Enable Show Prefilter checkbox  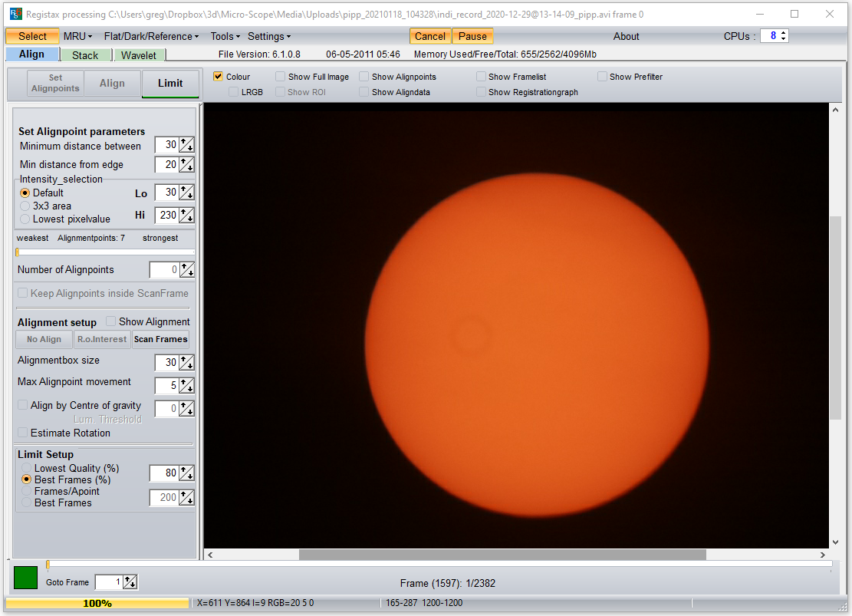coord(601,77)
